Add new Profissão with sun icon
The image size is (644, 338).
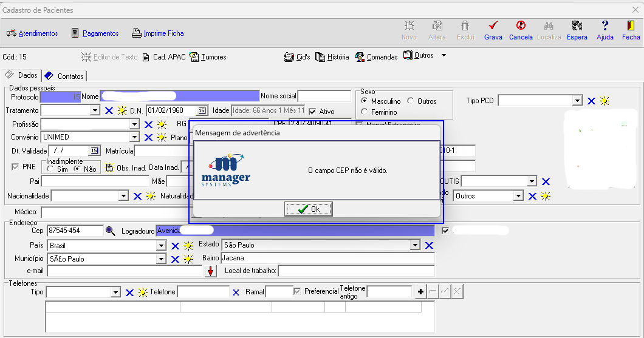162,124
